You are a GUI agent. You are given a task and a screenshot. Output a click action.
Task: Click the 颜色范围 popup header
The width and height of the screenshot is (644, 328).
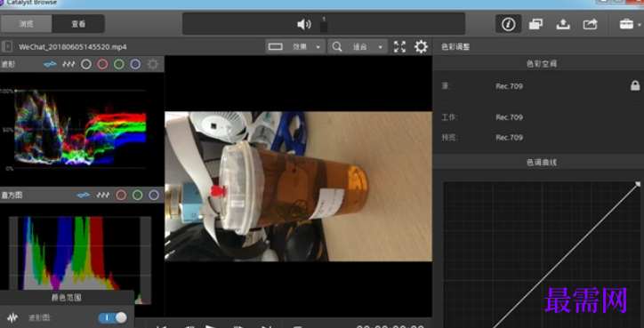[x=67, y=298]
